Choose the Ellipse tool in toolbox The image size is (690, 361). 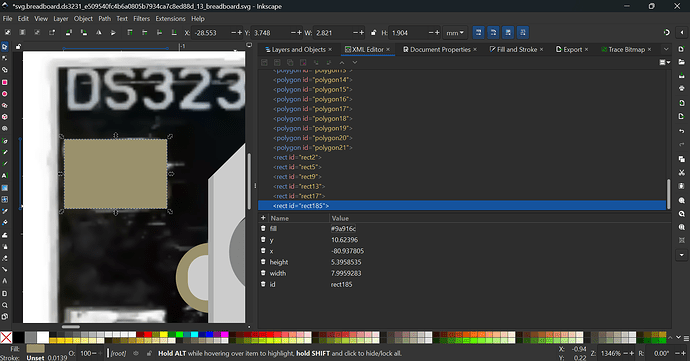tap(5, 94)
